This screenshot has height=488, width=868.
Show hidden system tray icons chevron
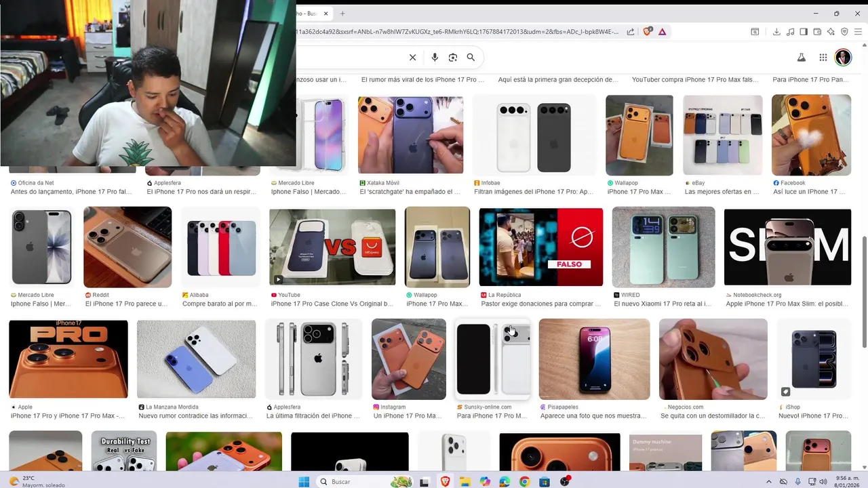click(769, 482)
